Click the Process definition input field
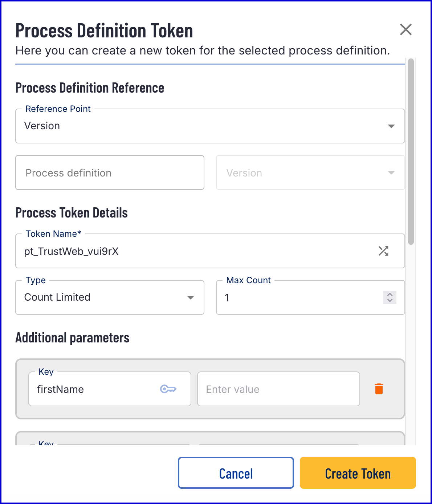This screenshot has height=504, width=432. [110, 173]
